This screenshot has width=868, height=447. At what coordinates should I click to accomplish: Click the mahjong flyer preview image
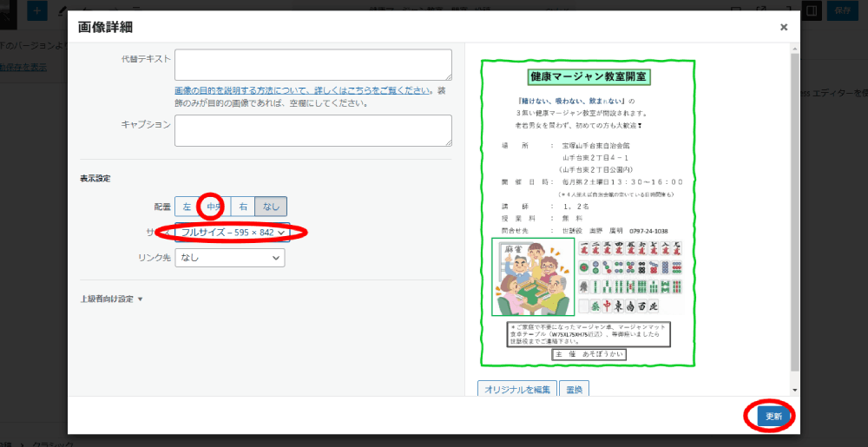[x=589, y=213]
